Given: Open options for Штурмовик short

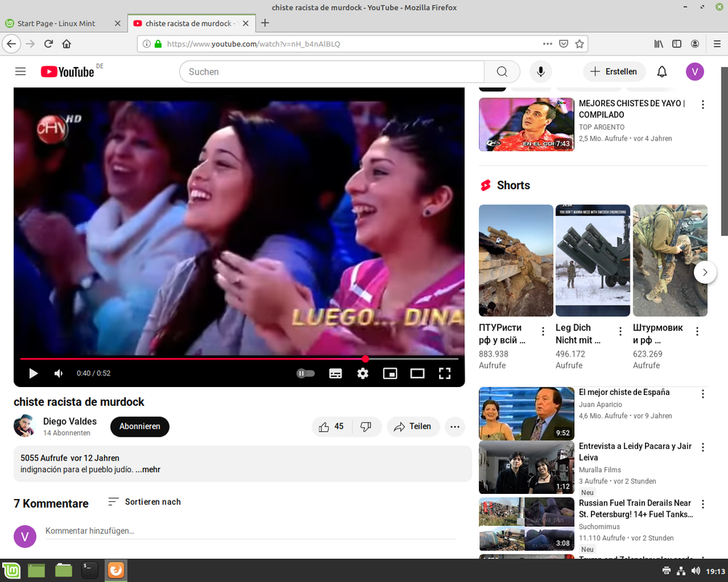Looking at the screenshot, I should pyautogui.click(x=697, y=332).
